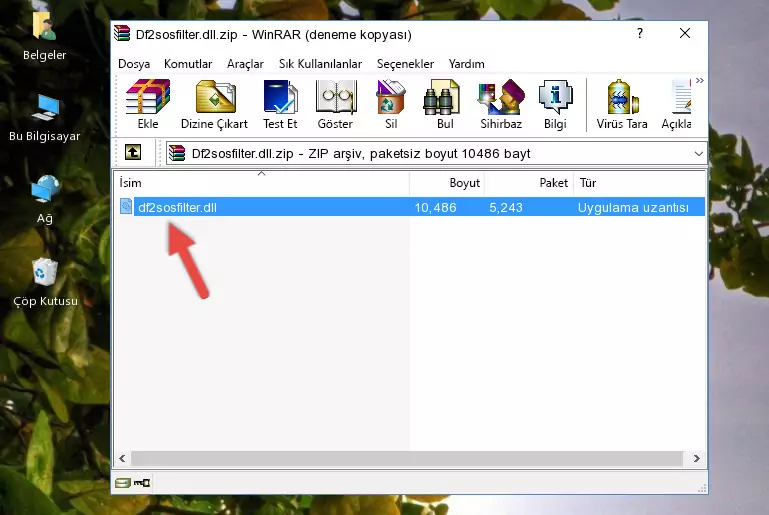Sort list by Boyut column

tap(447, 183)
